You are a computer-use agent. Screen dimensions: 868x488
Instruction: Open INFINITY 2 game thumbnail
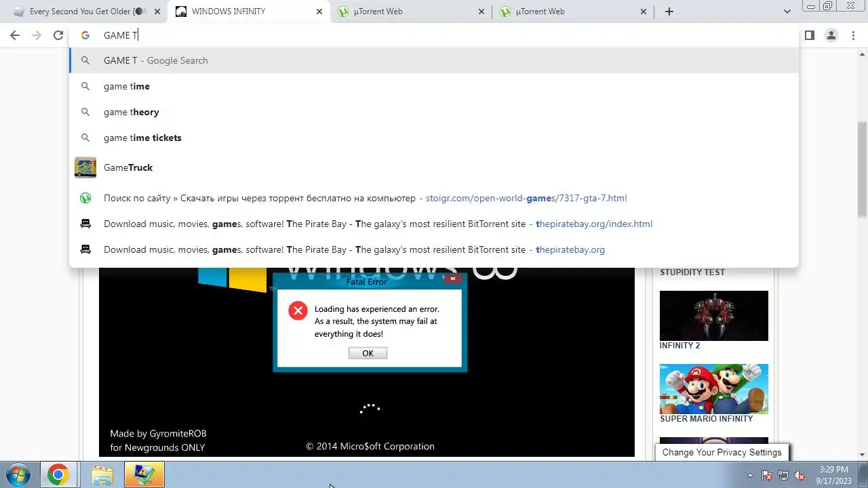coord(714,316)
